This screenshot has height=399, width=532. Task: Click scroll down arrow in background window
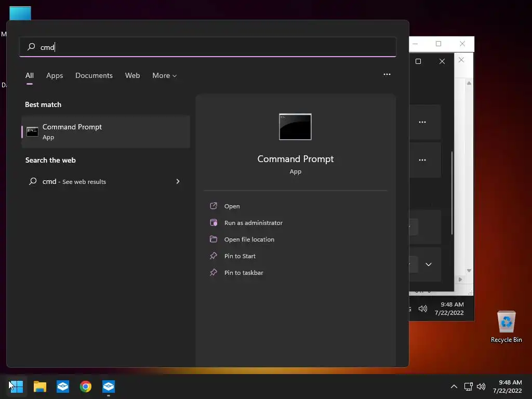click(x=469, y=270)
